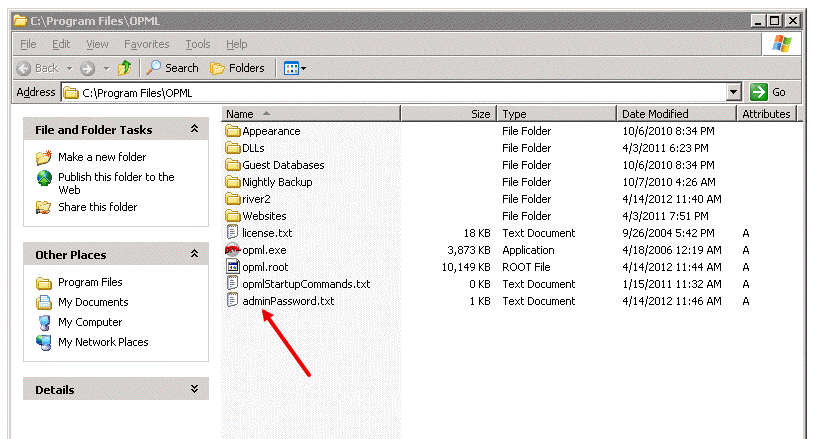Open the File menu
This screenshot has width=818, height=439.
(x=28, y=44)
